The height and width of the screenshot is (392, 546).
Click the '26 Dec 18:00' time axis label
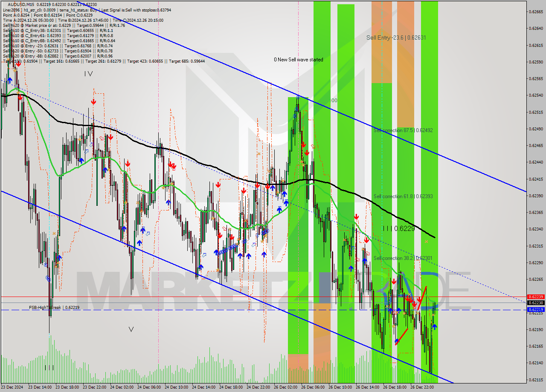[x=395, y=387]
